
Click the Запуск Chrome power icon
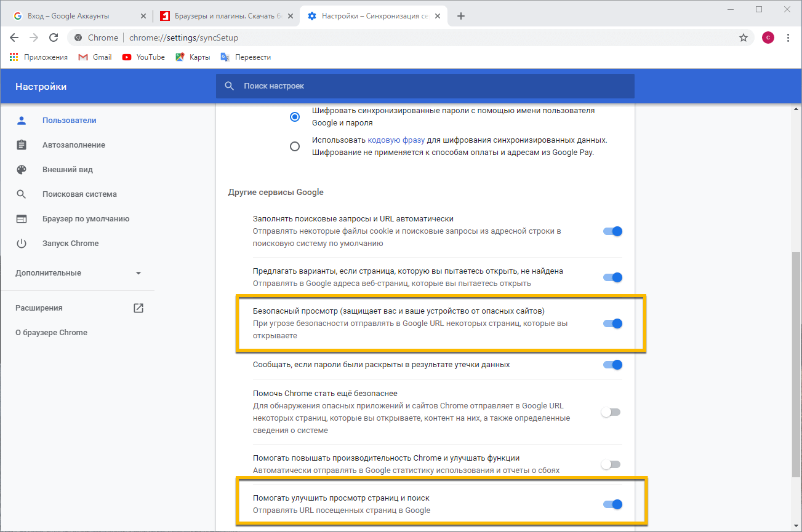22,244
